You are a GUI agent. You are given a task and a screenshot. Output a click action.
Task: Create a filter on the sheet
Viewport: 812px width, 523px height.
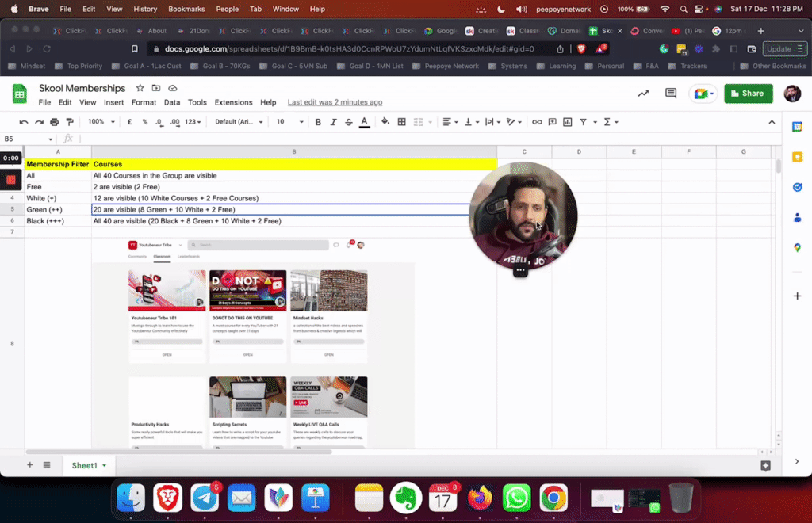point(582,121)
